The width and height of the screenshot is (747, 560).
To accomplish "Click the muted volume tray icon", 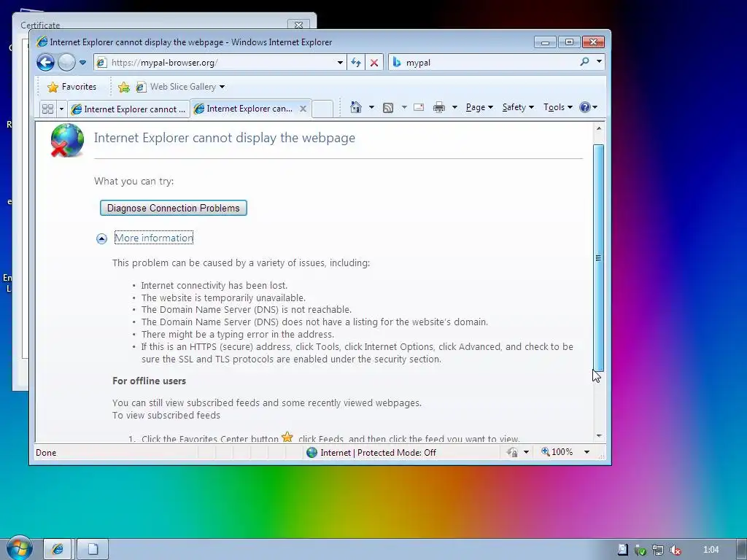I will pyautogui.click(x=675, y=550).
